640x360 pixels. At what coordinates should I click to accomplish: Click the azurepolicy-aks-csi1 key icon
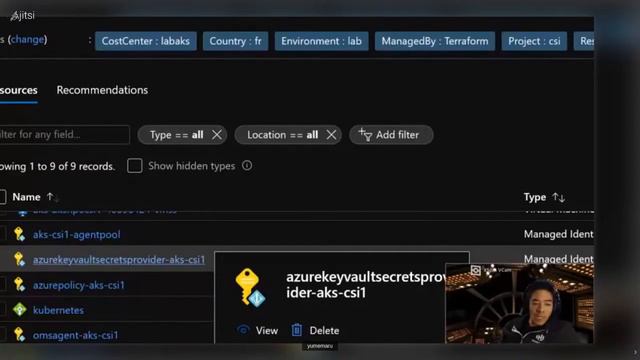[x=19, y=284]
